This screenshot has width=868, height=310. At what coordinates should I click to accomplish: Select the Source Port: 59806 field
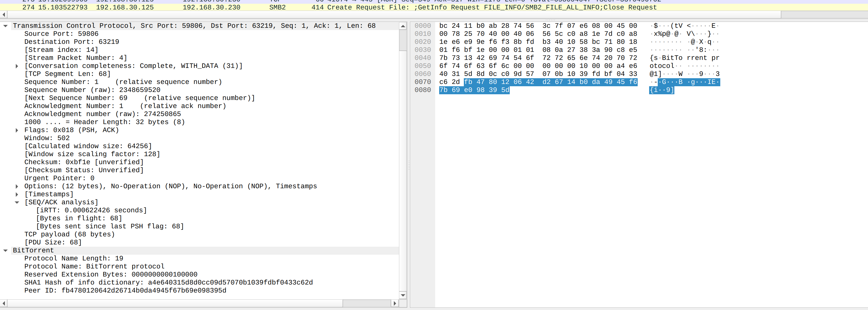pyautogui.click(x=61, y=34)
